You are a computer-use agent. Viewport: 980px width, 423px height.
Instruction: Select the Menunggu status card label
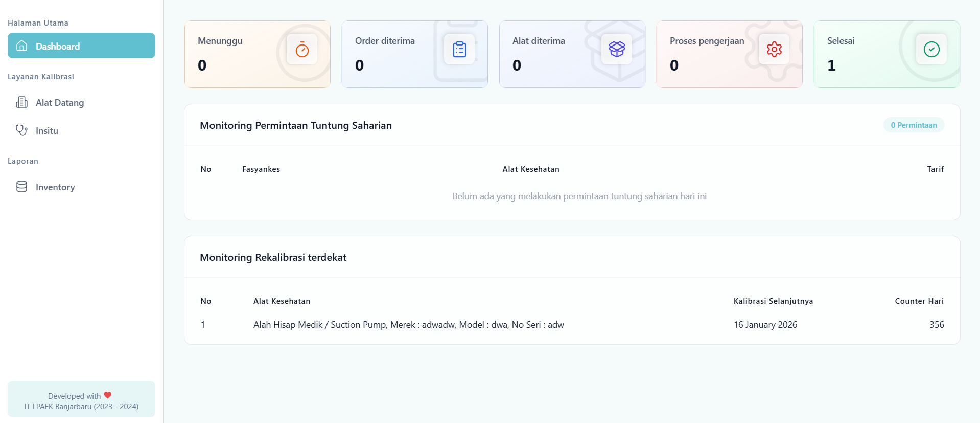pos(220,41)
